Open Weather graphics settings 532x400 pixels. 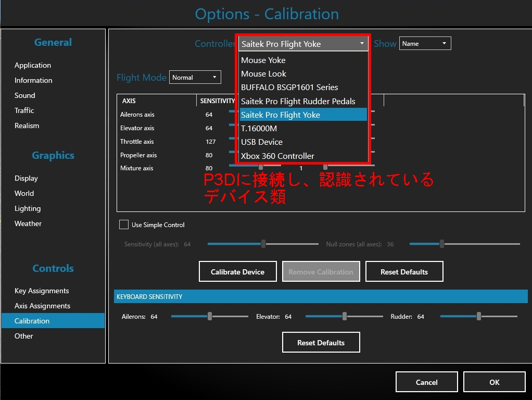click(28, 223)
